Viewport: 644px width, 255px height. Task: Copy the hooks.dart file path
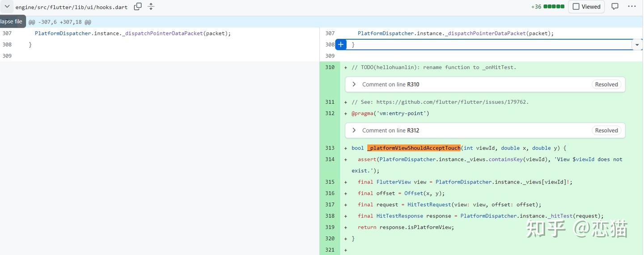click(x=138, y=7)
